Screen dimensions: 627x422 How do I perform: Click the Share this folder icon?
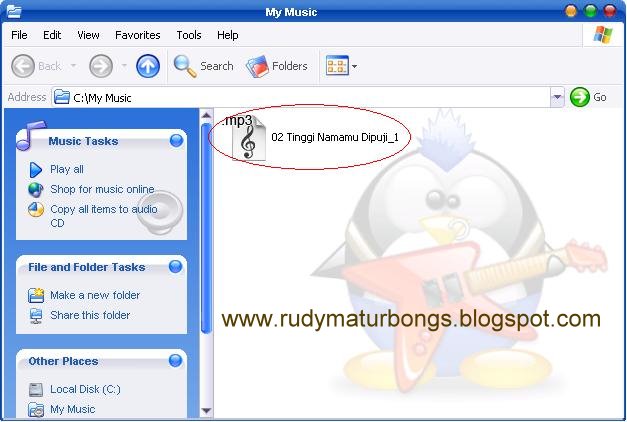(x=36, y=316)
